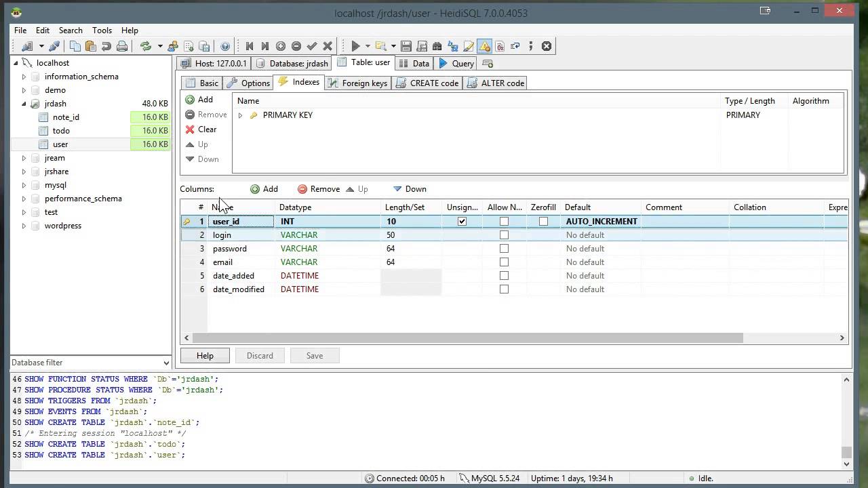Open the Database filter dropdown arrow

(x=167, y=363)
